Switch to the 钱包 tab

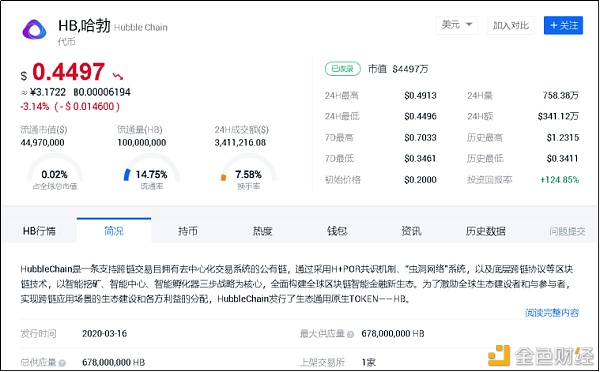click(x=337, y=231)
